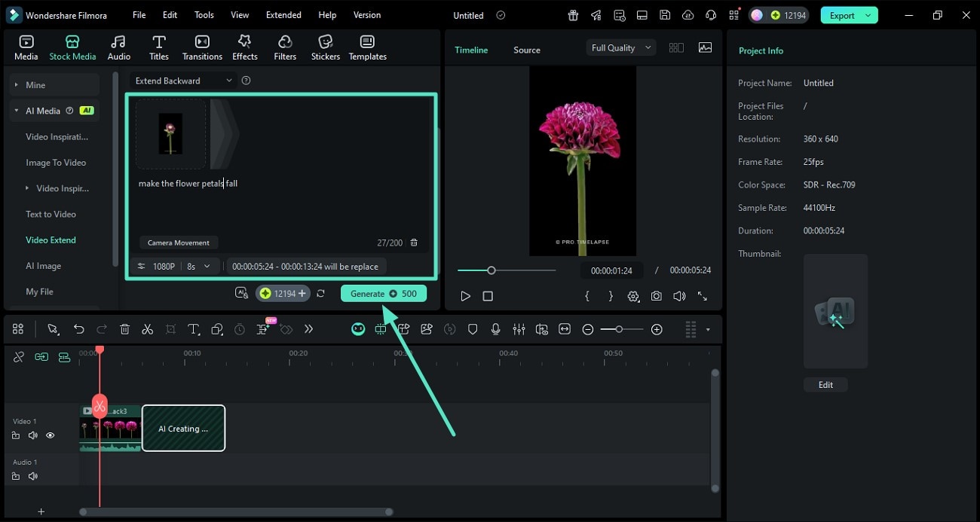Select the Split tool scissors icon
The width and height of the screenshot is (980, 522).
tap(148, 329)
